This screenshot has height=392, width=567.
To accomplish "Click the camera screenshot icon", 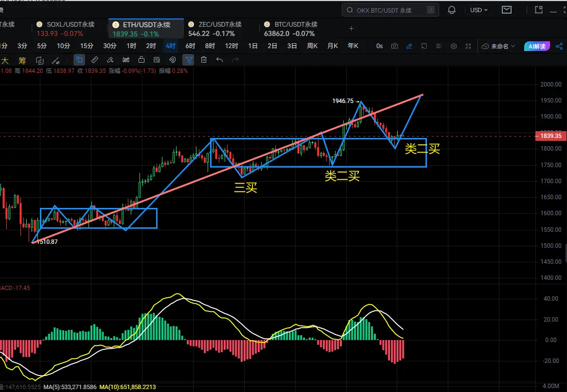I will coord(394,46).
